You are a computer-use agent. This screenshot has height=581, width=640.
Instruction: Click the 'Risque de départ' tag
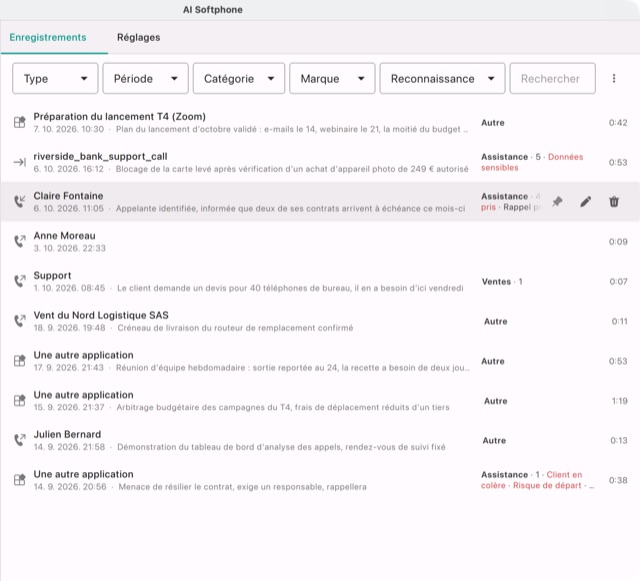click(x=547, y=485)
